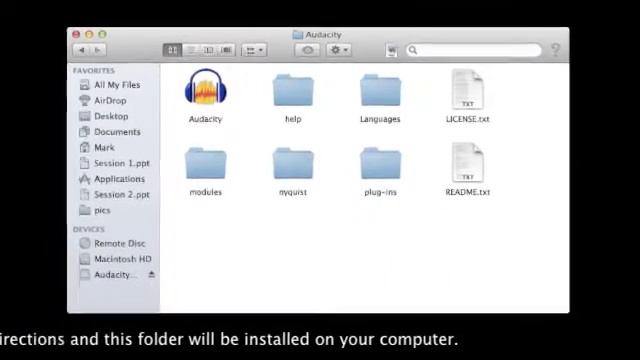Open the Languages folder
Viewport: 640px width, 360px height.
click(380, 90)
